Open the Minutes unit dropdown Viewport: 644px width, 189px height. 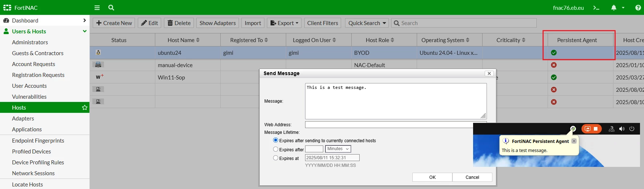338,149
